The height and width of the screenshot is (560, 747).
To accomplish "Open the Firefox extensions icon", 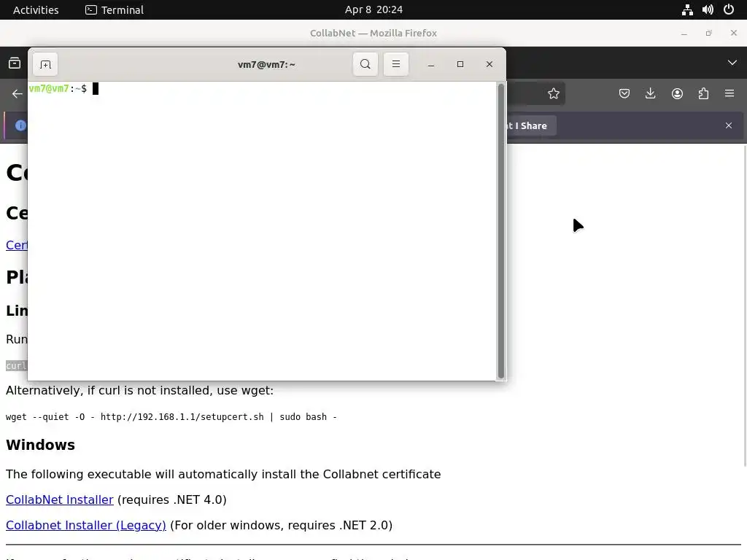I will click(x=704, y=94).
